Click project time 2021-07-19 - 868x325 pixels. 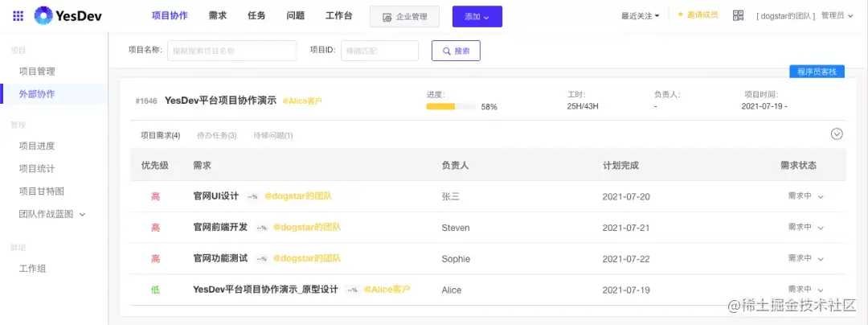tap(764, 106)
